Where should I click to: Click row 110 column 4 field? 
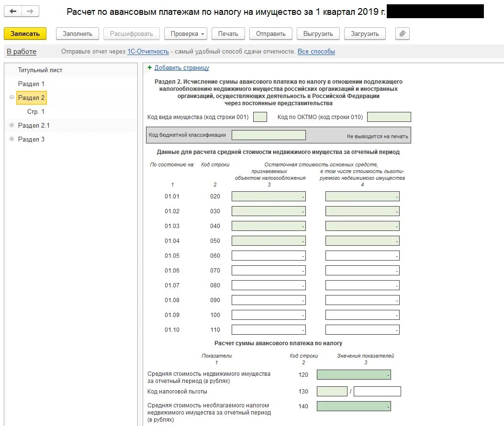point(363,330)
